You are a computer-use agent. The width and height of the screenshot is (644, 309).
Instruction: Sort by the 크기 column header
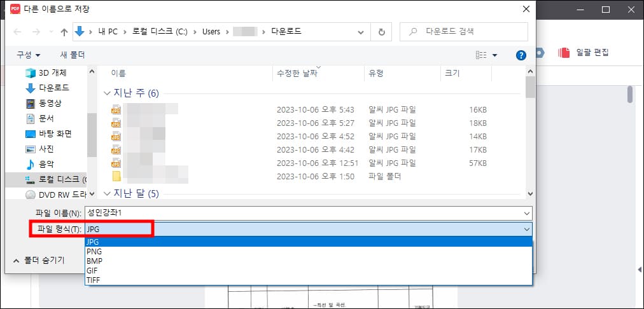point(452,74)
